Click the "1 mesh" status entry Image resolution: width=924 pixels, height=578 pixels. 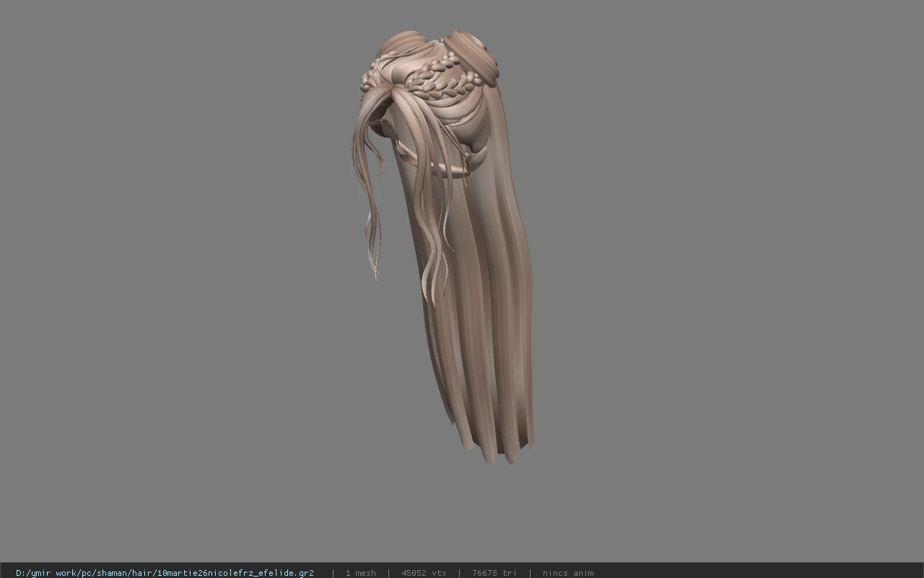coord(360,573)
